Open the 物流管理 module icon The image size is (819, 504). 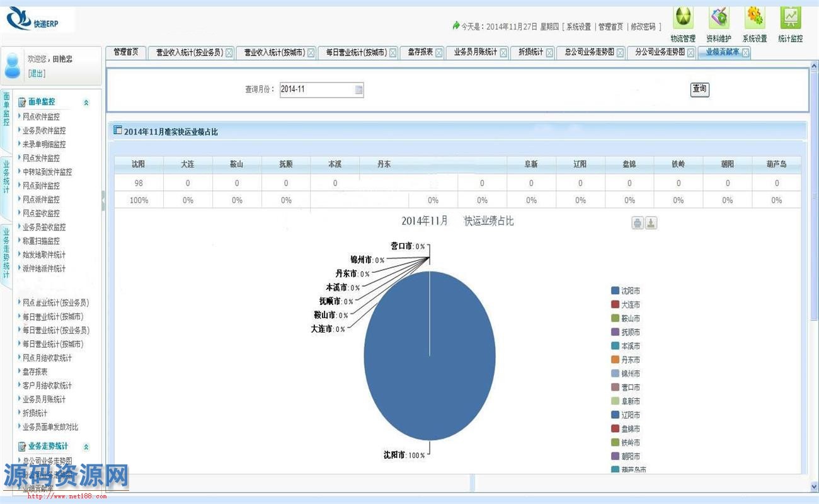click(x=683, y=18)
